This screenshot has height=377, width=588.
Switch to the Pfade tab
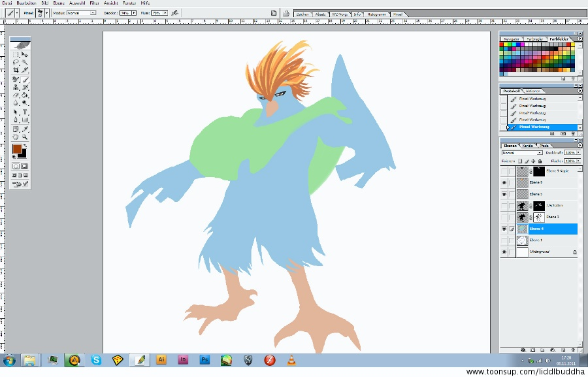(544, 146)
